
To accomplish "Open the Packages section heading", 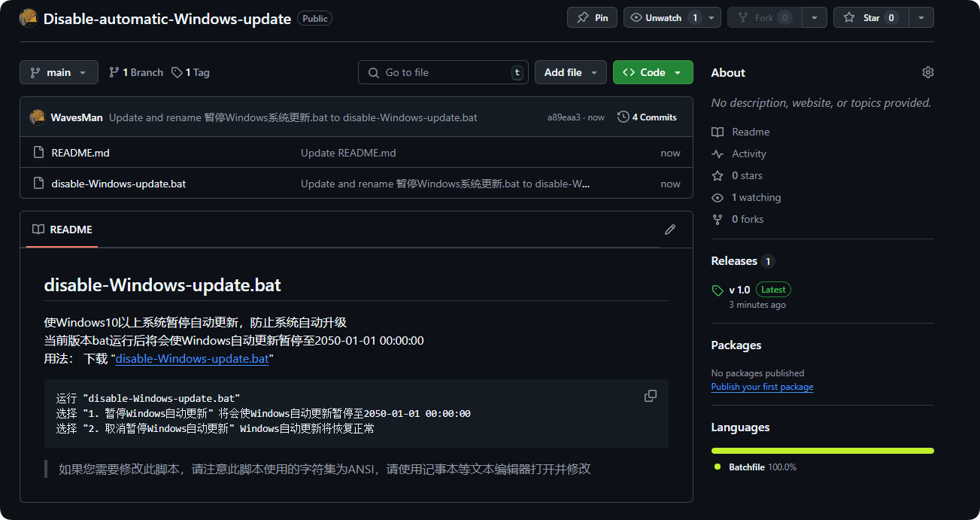I will pyautogui.click(x=736, y=345).
